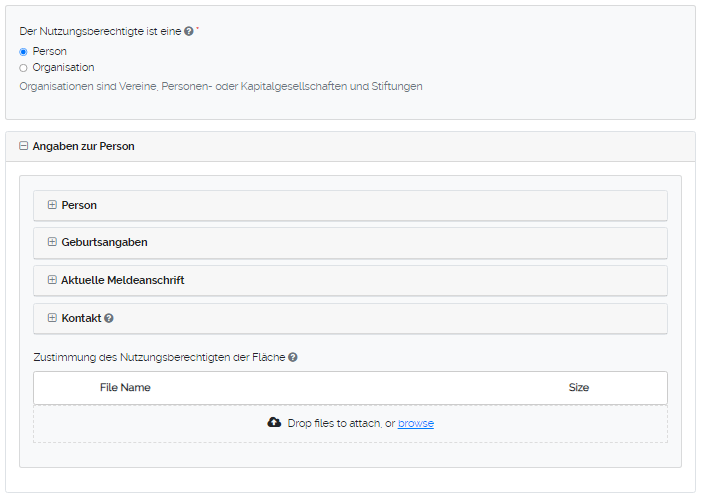Click help icon beside "Der Nutzungsberechtigte ist eine"
701x497 pixels.
coord(189,32)
